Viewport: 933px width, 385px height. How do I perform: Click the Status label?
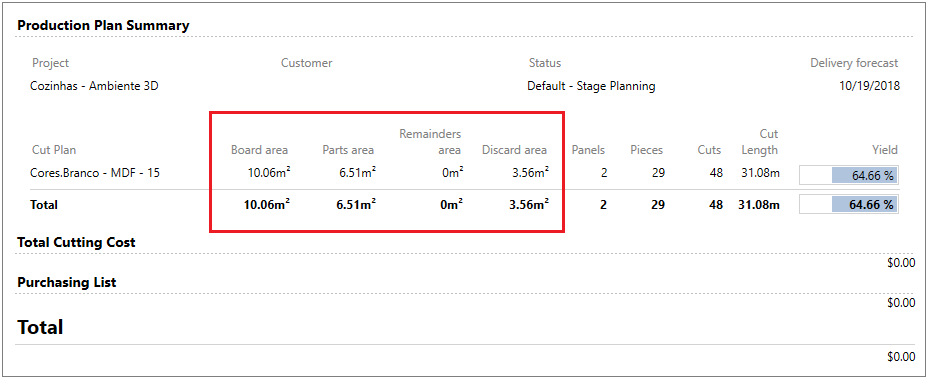point(544,63)
